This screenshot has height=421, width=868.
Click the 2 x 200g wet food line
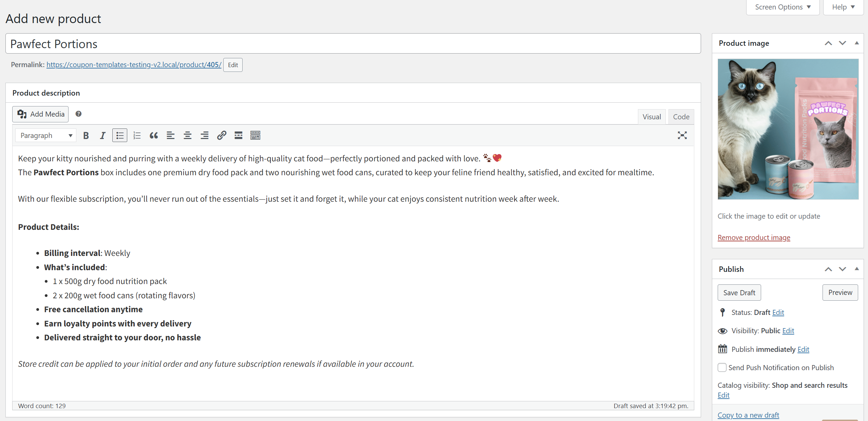pyautogui.click(x=124, y=296)
